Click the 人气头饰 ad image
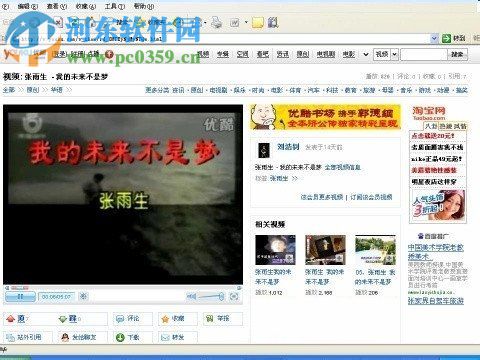The image size is (480, 360). [x=438, y=205]
